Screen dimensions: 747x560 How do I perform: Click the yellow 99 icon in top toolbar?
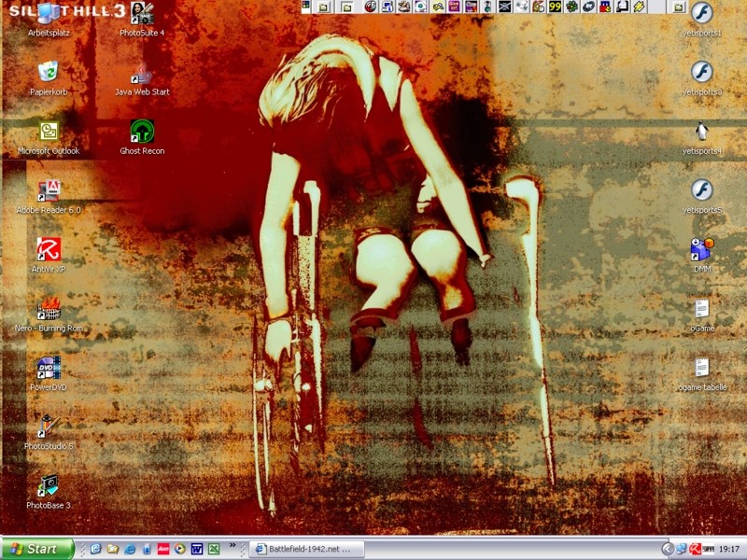click(x=555, y=7)
